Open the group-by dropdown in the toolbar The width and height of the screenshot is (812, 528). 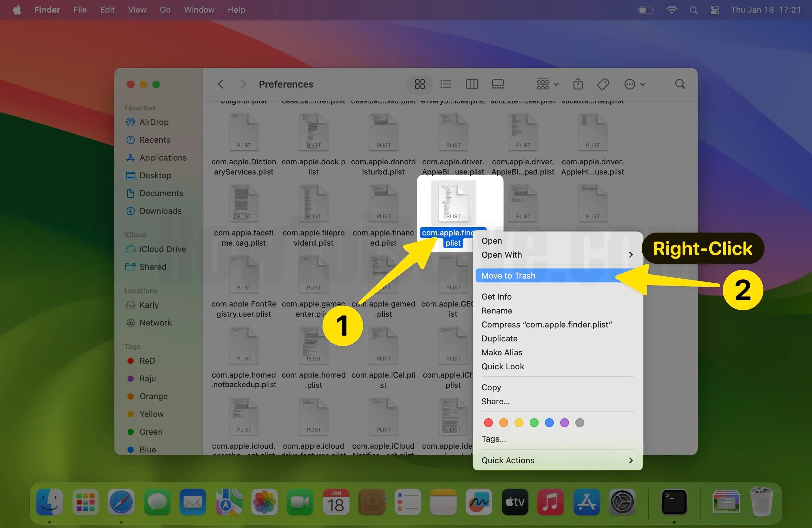tap(546, 84)
